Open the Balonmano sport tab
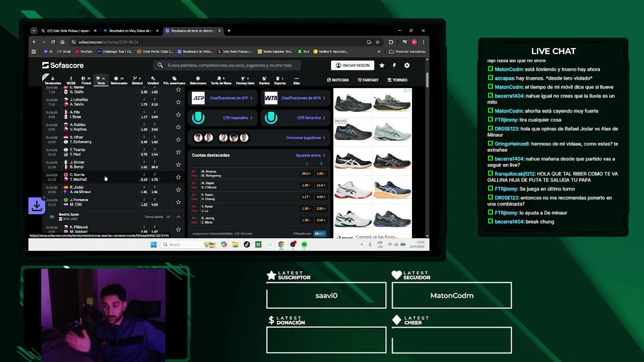644x362 pixels. click(198, 80)
